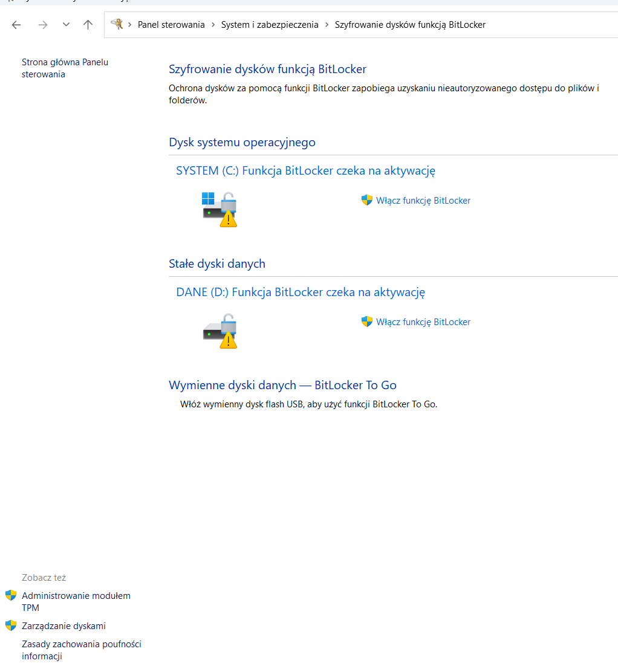618x672 pixels.
Task: Select Szyfrowanie dysków funkcją BitLocker breadcrumb
Action: point(410,25)
